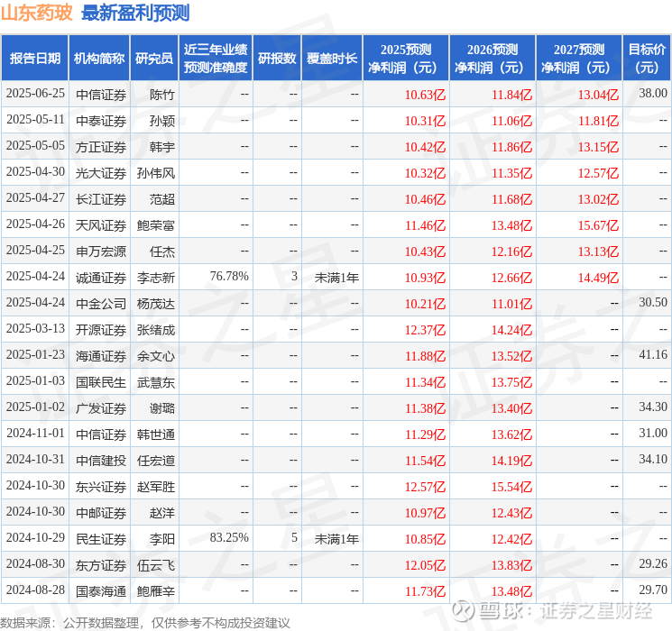The image size is (672, 631).
Task: Click researcher name 韩世通
Action: click(155, 434)
